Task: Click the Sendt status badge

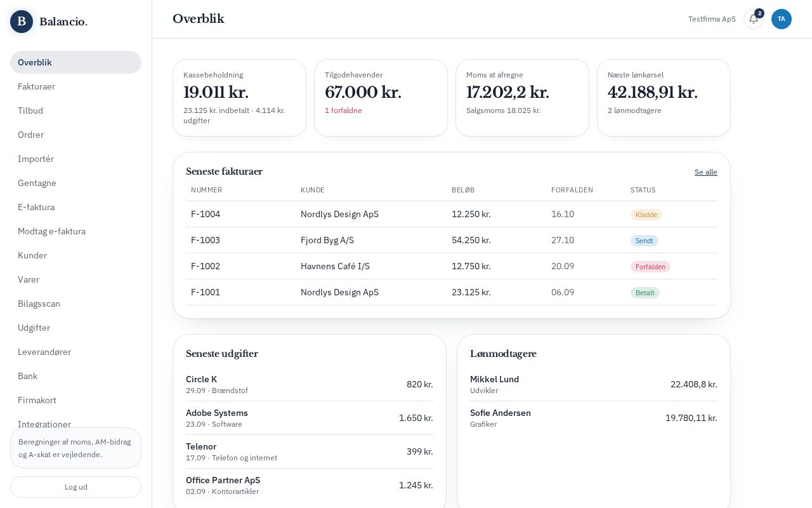Action: (644, 241)
